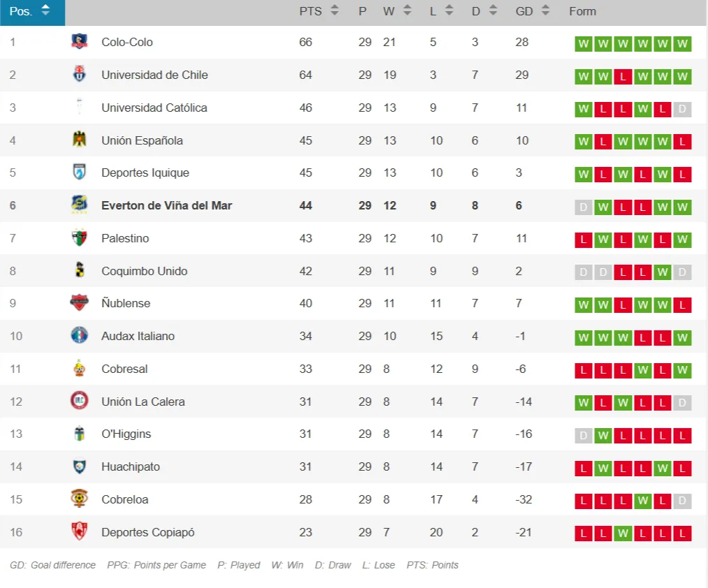This screenshot has height=588, width=708.
Task: Click the Deportes Iquique crest icon
Action: (80, 172)
